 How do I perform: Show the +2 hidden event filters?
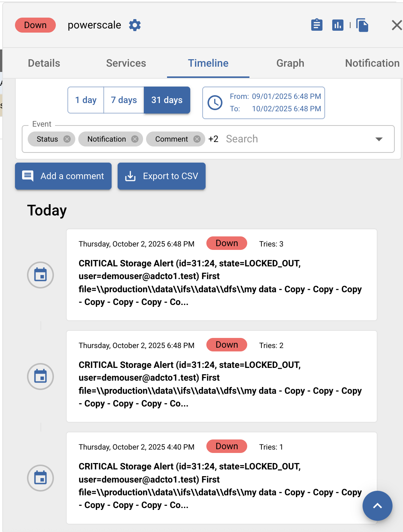[x=213, y=139]
